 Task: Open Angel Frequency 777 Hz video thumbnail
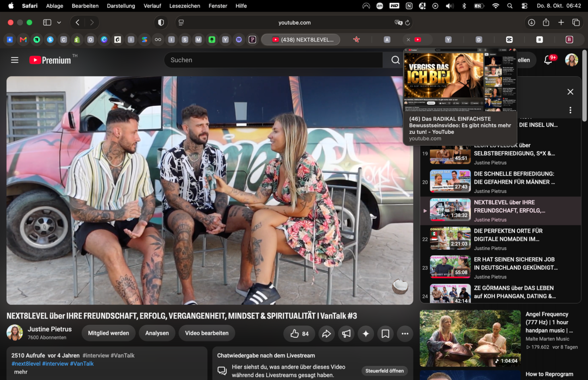coord(470,338)
